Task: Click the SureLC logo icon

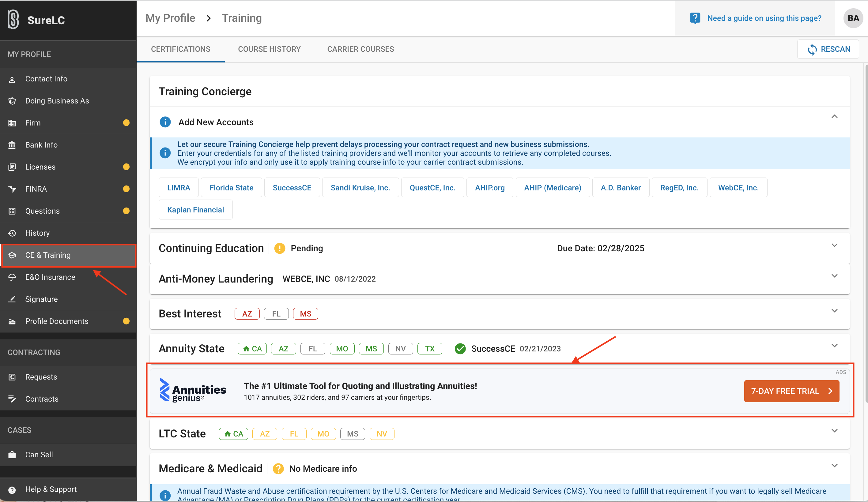Action: (13, 20)
